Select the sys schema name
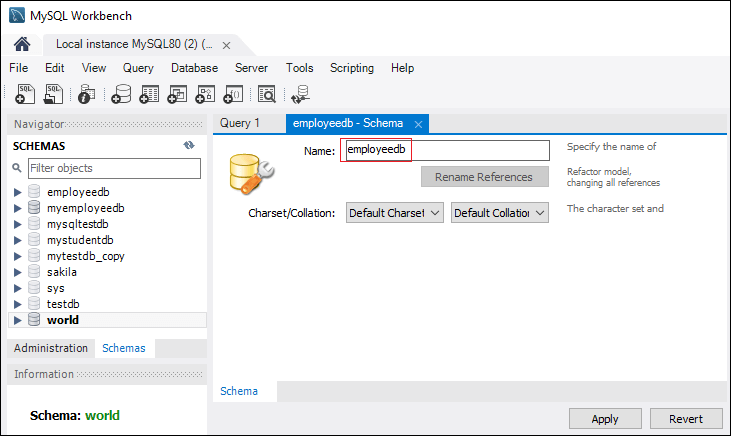Screen dimensions: 731x436 pyautogui.click(x=55, y=288)
